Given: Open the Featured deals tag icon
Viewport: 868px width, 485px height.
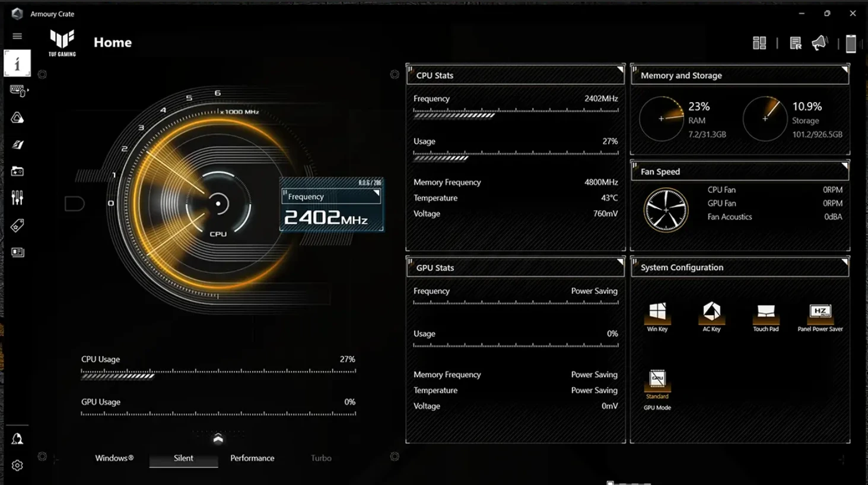Looking at the screenshot, I should point(17,225).
